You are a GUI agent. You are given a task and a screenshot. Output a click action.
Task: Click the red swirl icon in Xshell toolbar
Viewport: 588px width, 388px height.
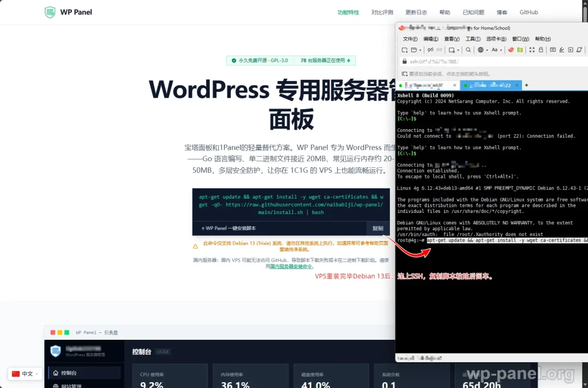tap(511, 50)
